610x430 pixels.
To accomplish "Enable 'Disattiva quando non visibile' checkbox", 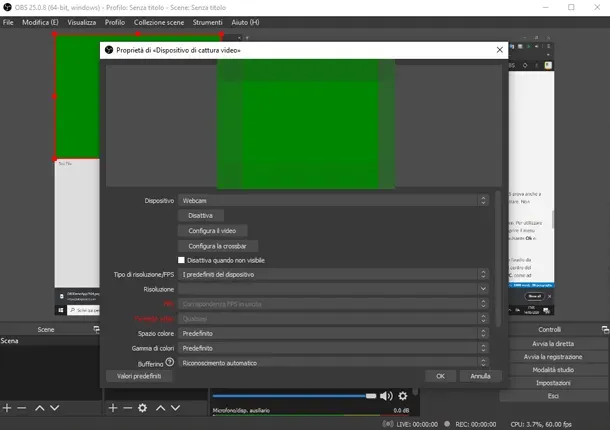I will (x=181, y=259).
